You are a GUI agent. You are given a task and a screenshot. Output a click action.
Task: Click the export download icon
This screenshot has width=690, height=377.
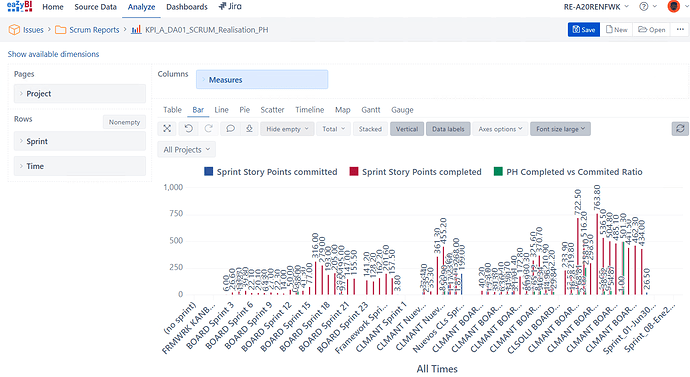click(x=249, y=129)
